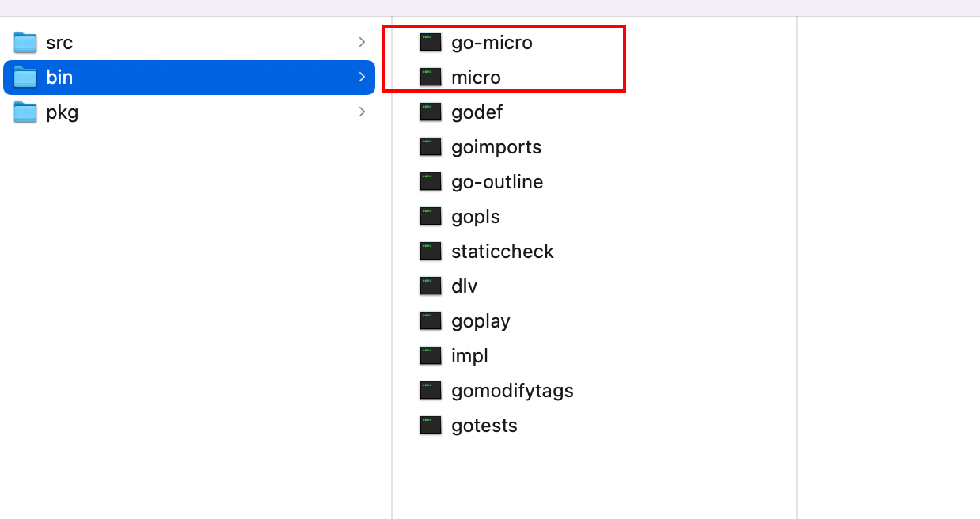980x519 pixels.
Task: Click the src folder icon
Action: (26, 43)
